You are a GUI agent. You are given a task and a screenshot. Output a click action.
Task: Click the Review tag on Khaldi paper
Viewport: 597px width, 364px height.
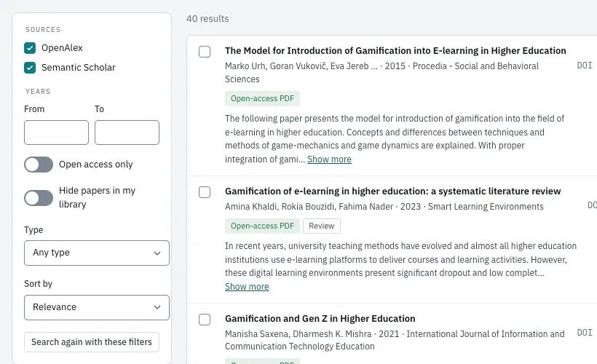(322, 226)
